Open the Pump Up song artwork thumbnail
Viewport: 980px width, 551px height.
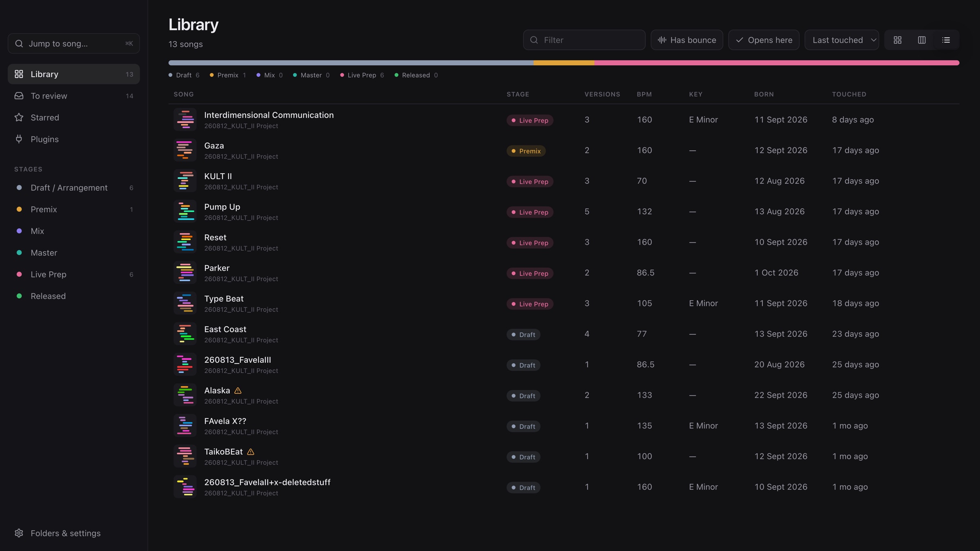[185, 211]
